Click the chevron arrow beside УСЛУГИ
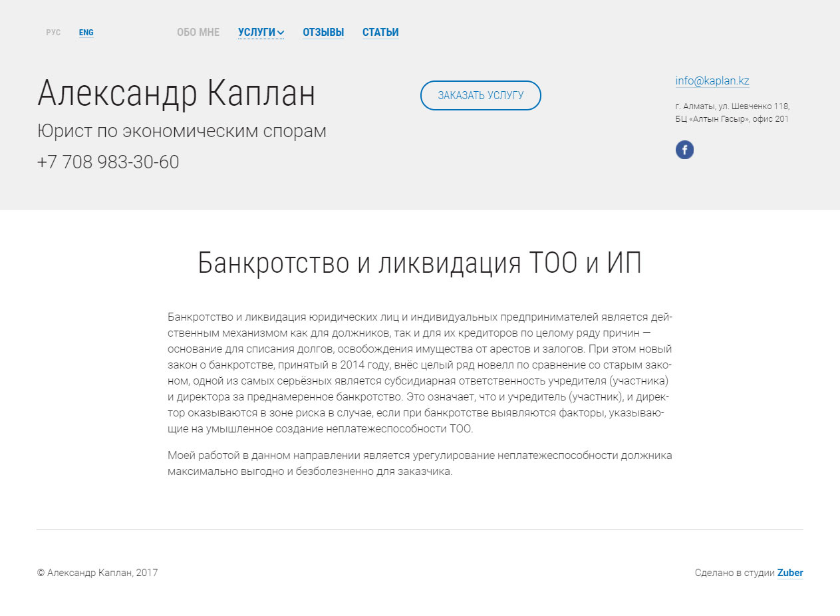The width and height of the screenshot is (840, 616). 281,33
